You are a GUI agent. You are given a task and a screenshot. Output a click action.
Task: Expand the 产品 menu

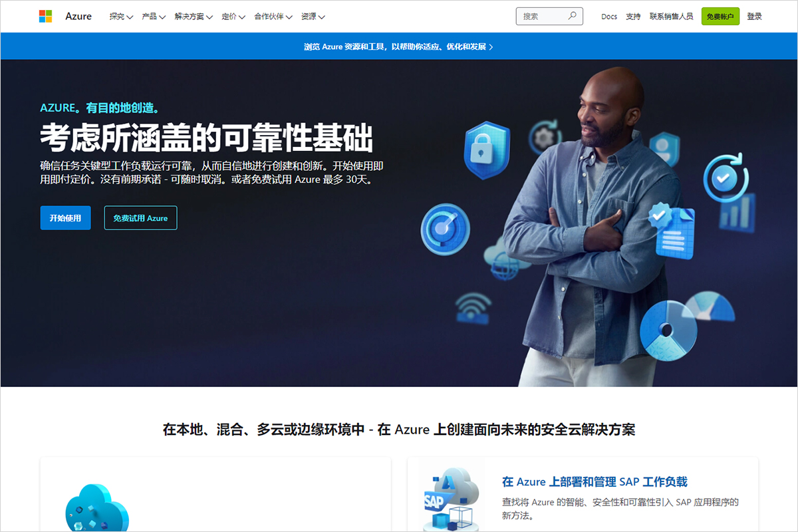(x=154, y=17)
